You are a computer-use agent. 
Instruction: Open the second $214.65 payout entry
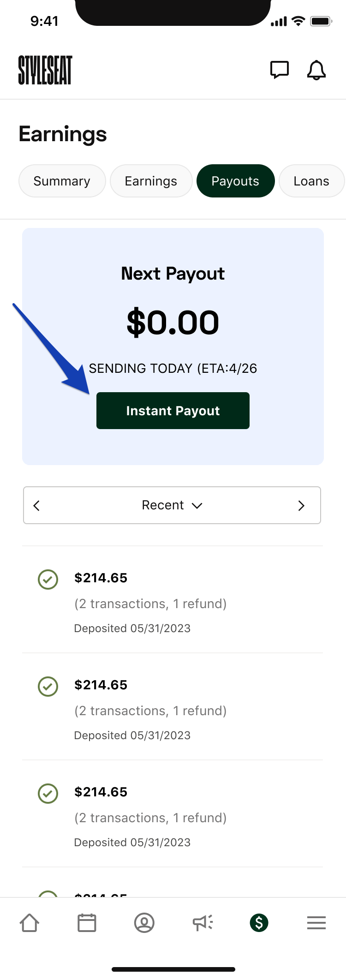tap(172, 707)
